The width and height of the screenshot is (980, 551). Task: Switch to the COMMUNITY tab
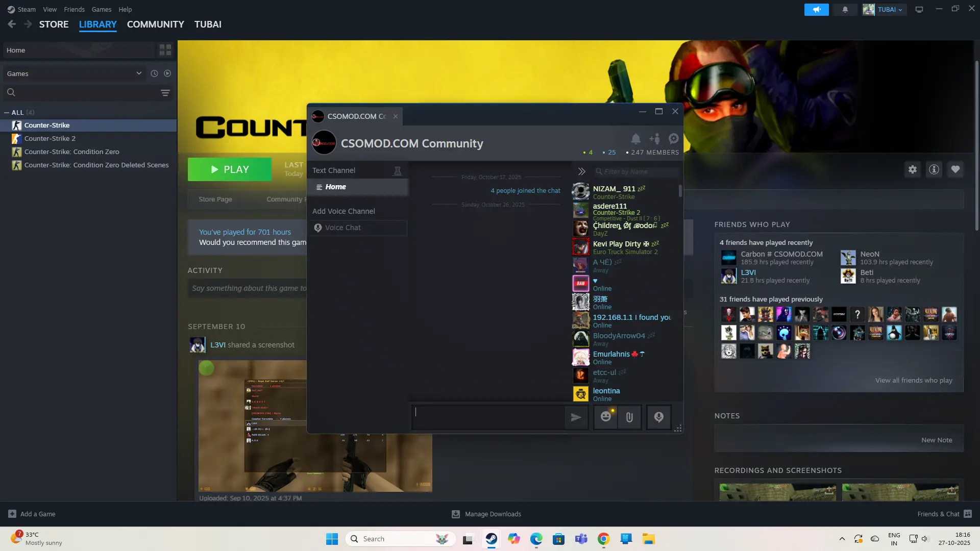pyautogui.click(x=156, y=24)
